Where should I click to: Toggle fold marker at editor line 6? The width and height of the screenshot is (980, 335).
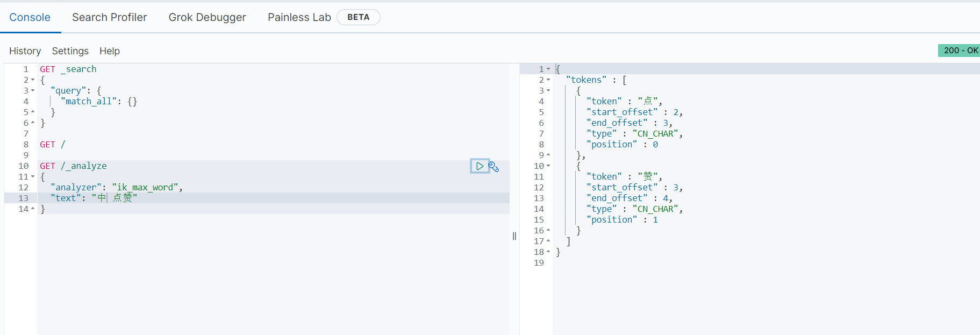click(33, 123)
